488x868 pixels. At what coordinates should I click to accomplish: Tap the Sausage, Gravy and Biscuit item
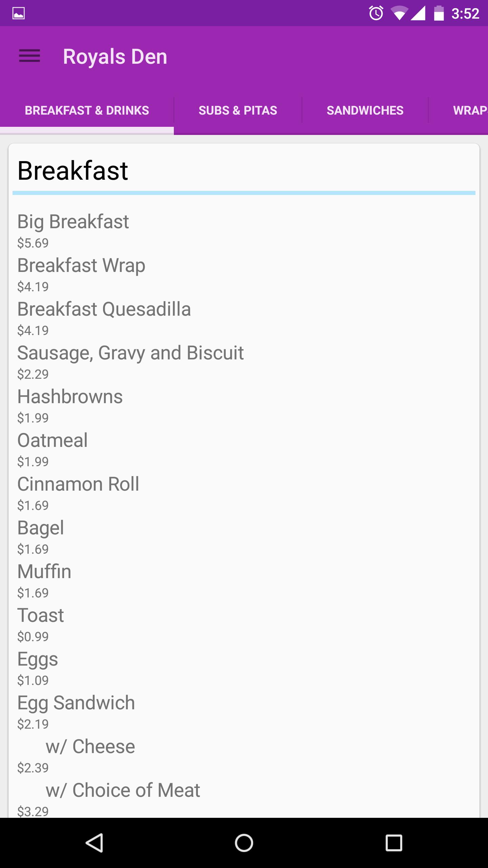130,353
